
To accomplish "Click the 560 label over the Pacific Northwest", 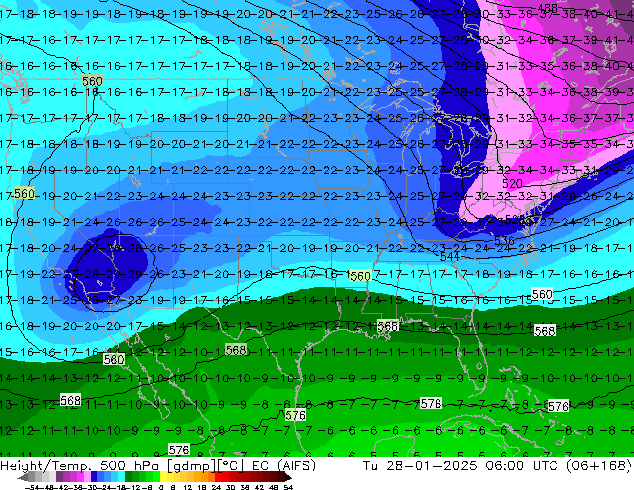I will 92,81.
